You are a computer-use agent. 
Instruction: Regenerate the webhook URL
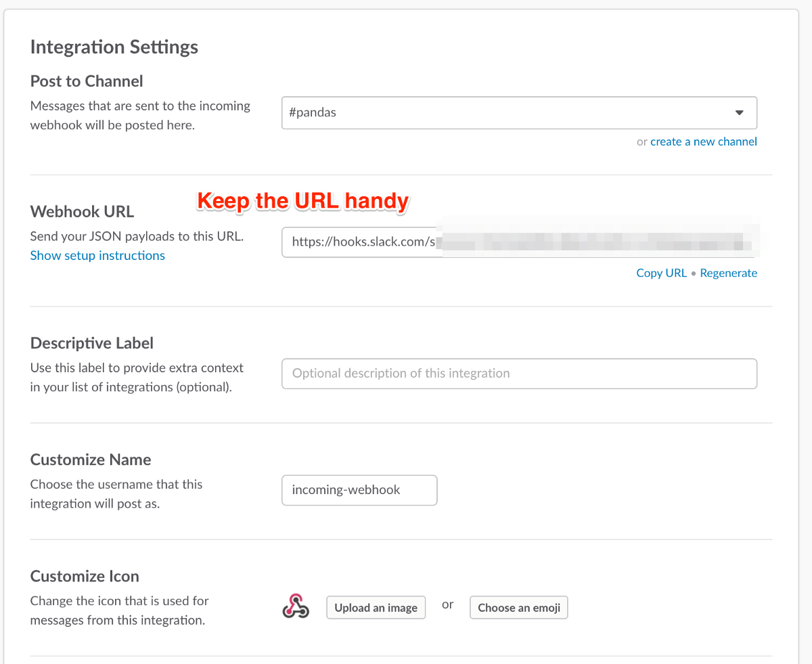[728, 273]
